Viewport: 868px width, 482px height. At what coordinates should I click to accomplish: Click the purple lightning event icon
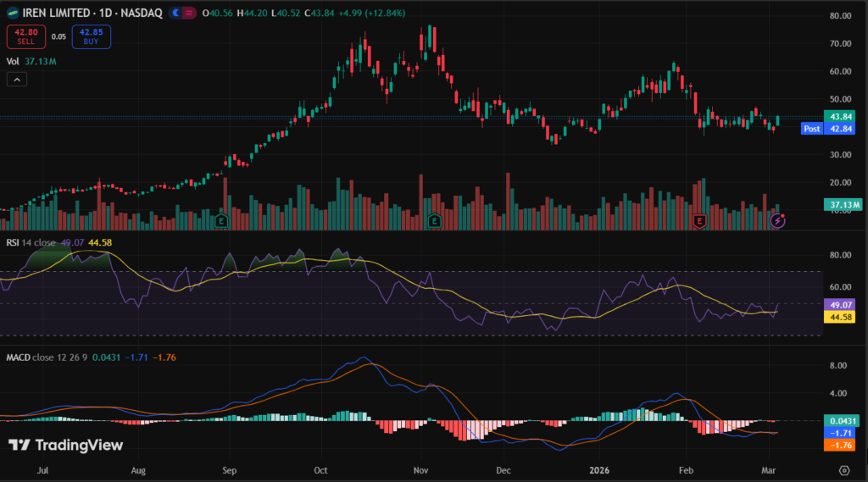click(778, 220)
